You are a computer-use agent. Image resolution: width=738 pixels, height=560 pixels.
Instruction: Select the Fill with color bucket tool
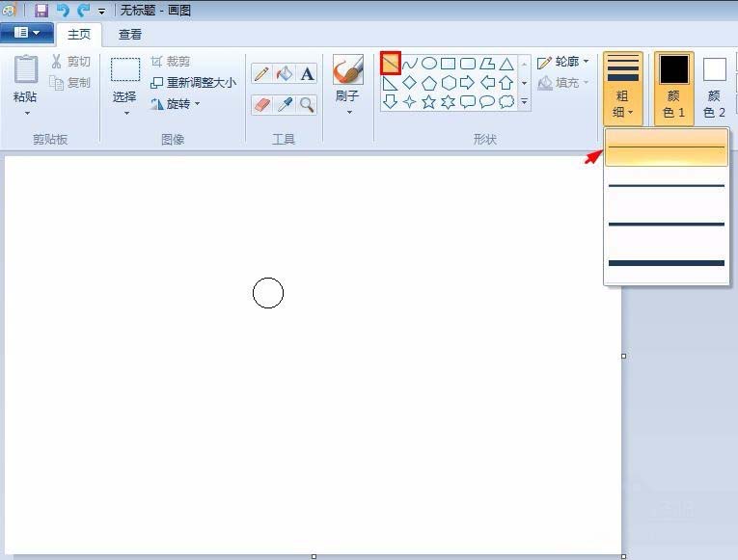point(285,74)
